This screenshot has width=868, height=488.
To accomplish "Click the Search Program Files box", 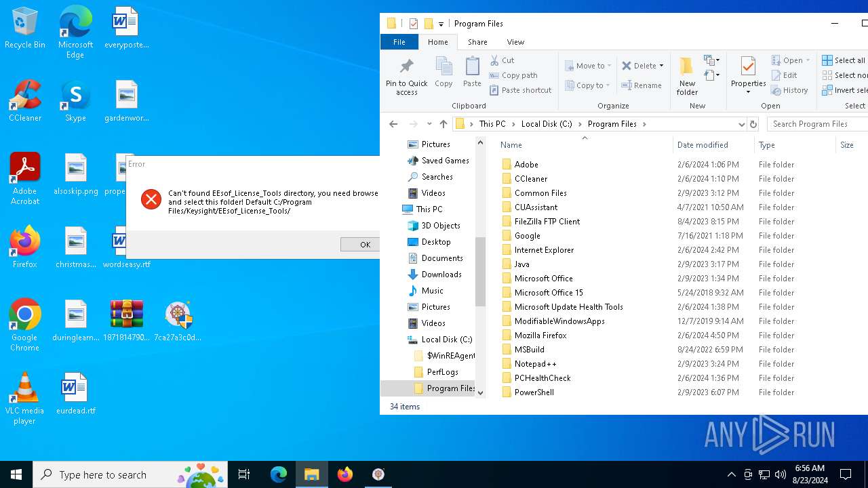I will coord(817,124).
